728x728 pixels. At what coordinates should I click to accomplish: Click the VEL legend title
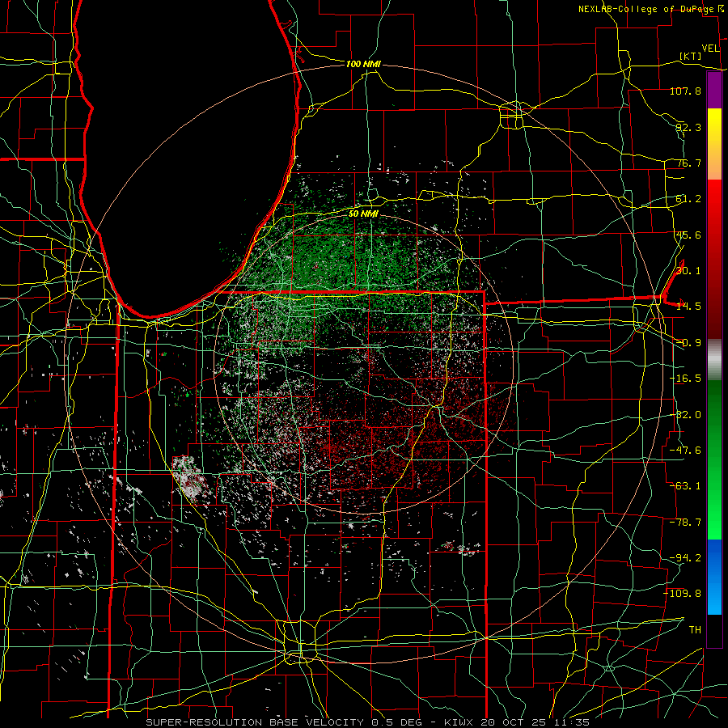pos(711,49)
